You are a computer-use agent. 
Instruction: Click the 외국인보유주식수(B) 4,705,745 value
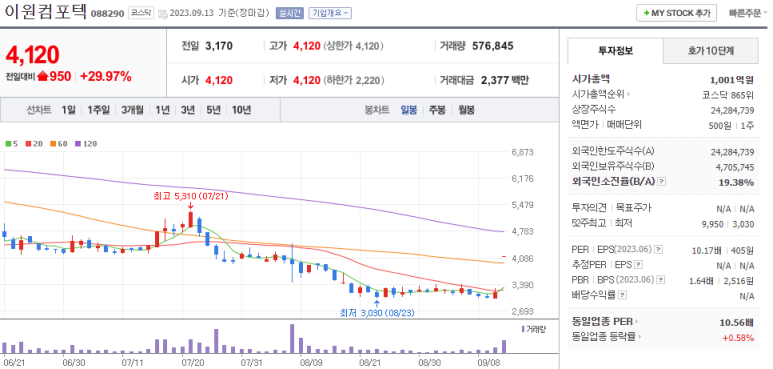(735, 167)
